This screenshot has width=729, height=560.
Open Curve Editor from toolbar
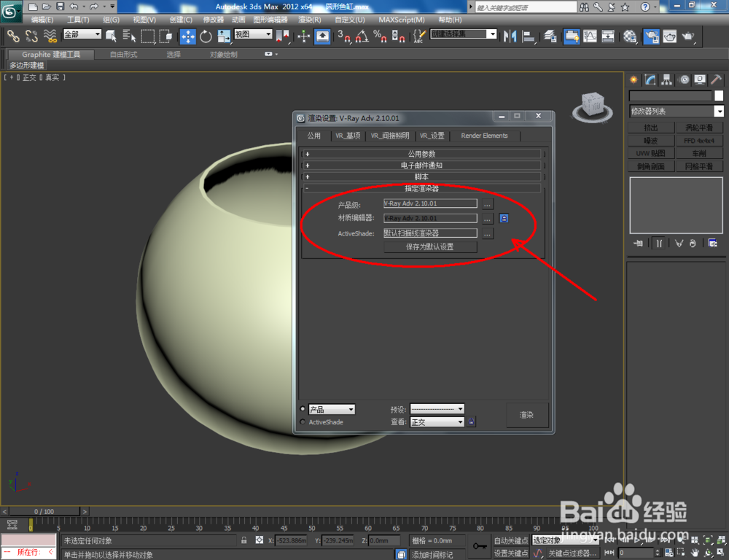tap(590, 36)
